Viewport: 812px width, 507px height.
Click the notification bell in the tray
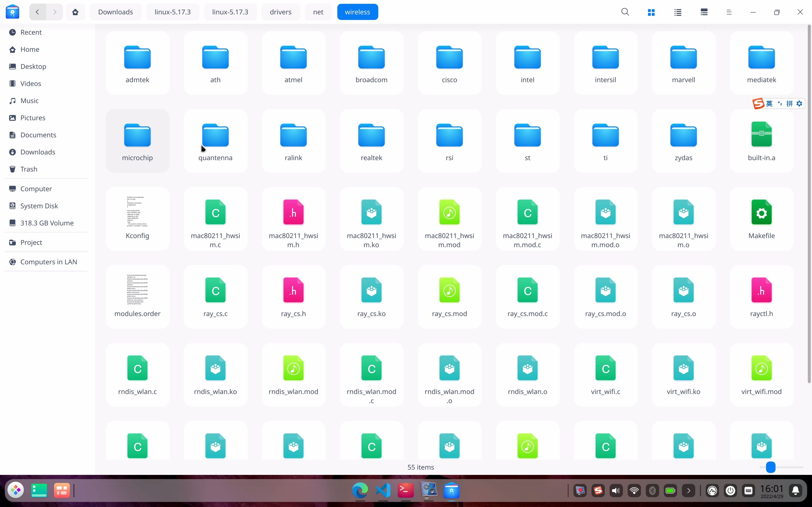(796, 490)
